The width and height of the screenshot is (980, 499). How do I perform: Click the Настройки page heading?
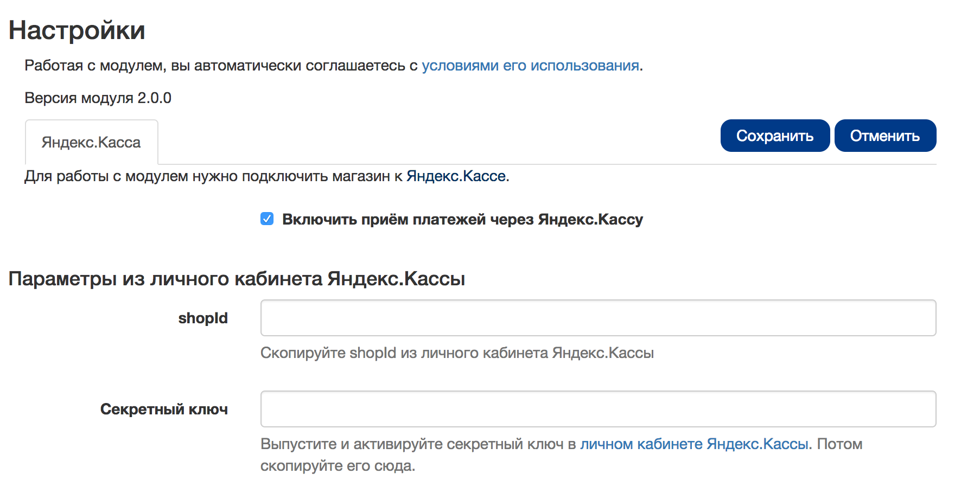tap(77, 30)
